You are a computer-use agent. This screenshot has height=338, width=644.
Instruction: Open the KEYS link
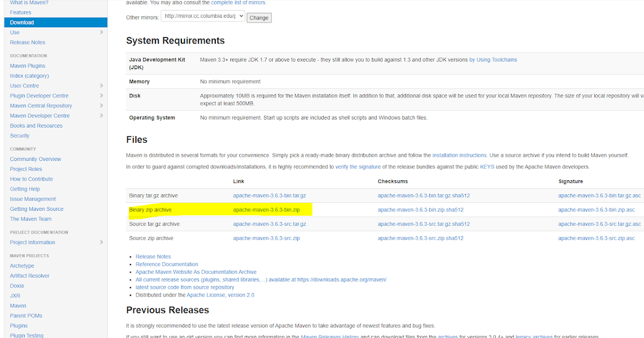(487, 166)
